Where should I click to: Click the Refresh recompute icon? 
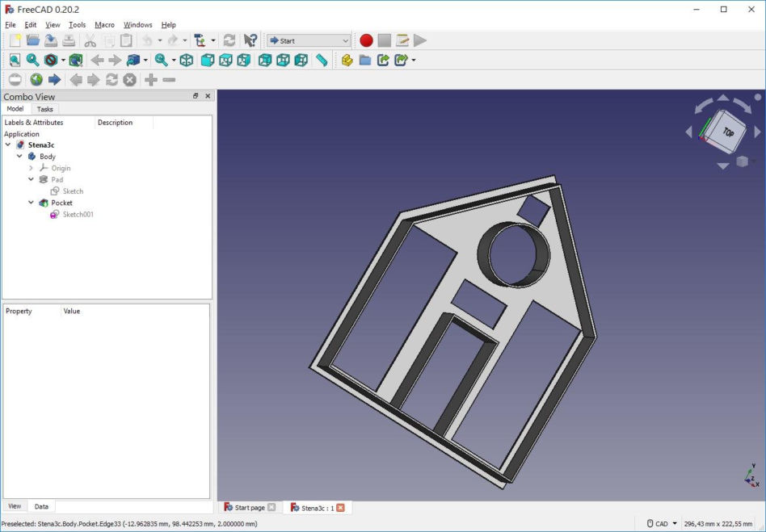[229, 40]
